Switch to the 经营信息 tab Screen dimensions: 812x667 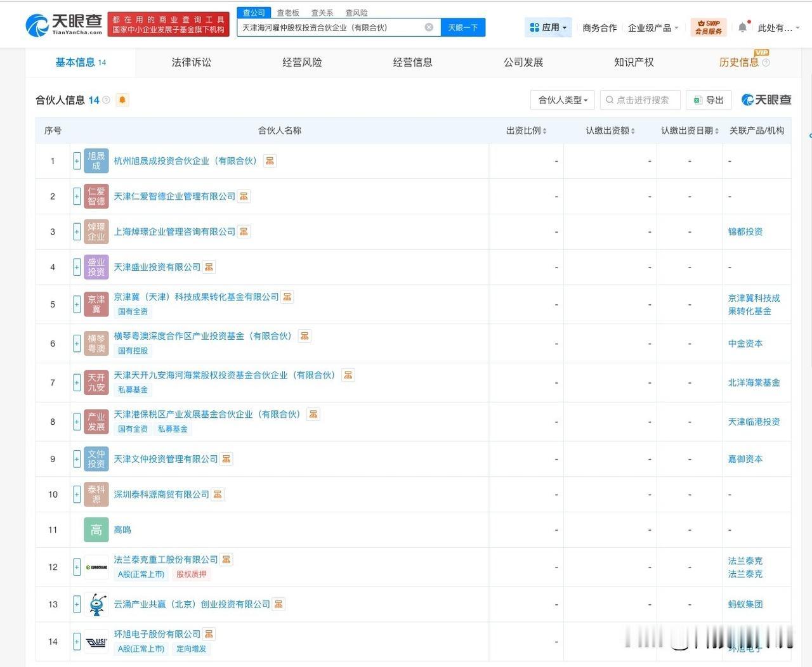pyautogui.click(x=413, y=62)
